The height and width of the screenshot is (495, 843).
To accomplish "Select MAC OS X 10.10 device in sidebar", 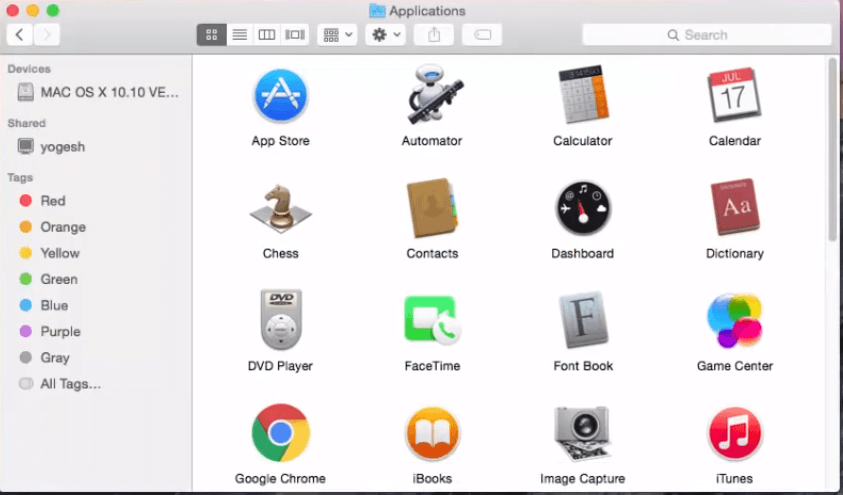I will tap(97, 92).
